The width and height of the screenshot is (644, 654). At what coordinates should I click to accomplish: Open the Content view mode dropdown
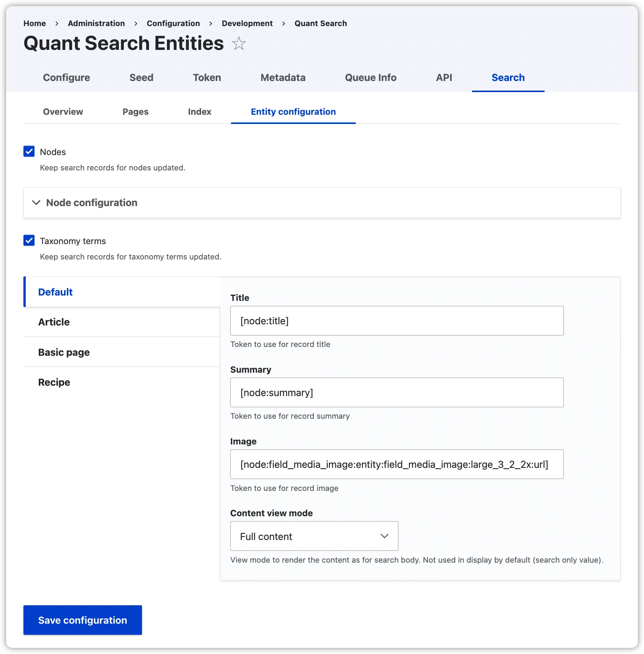pos(314,536)
